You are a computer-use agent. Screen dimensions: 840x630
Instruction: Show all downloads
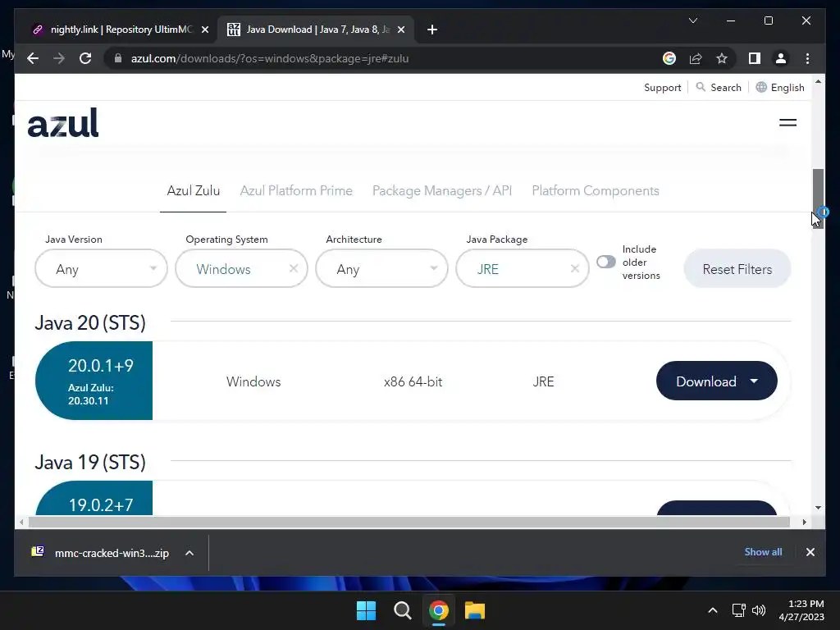point(763,552)
